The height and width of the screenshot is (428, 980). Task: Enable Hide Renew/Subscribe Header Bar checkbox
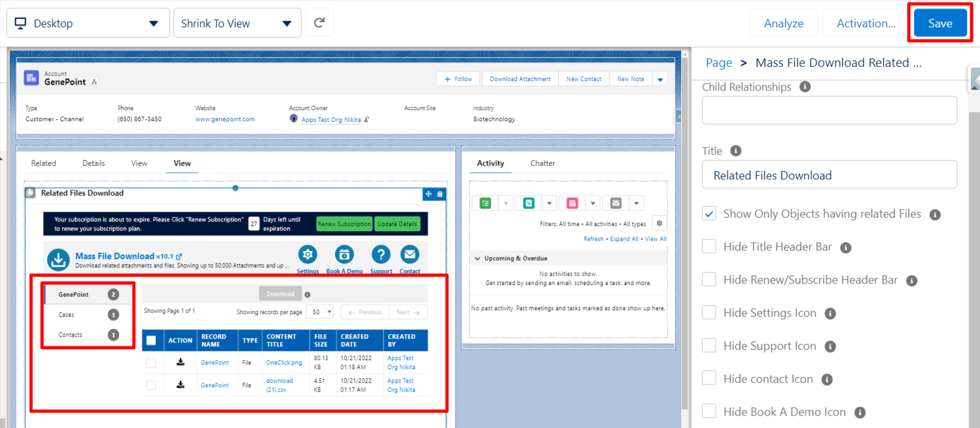pos(710,280)
